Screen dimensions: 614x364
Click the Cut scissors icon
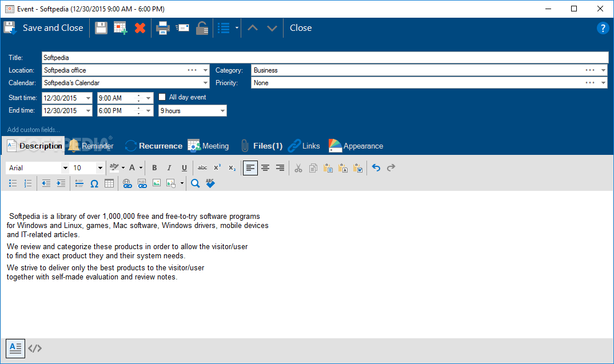[298, 168]
